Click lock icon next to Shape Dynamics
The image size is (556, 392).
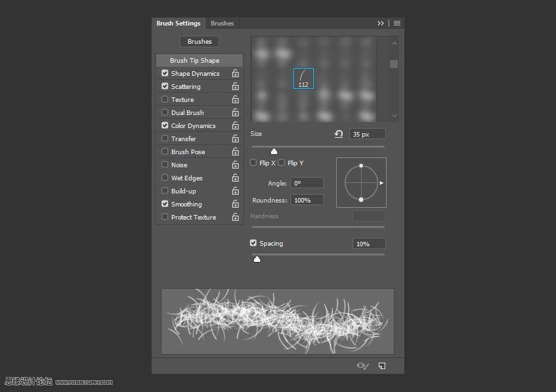(235, 74)
